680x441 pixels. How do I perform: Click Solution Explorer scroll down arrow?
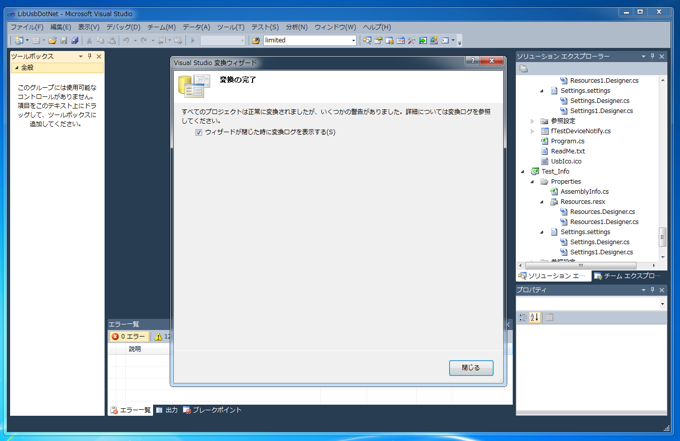[x=662, y=257]
